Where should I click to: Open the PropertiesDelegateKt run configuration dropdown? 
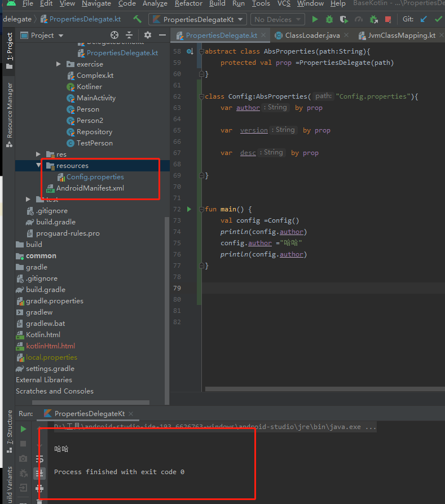[197, 20]
